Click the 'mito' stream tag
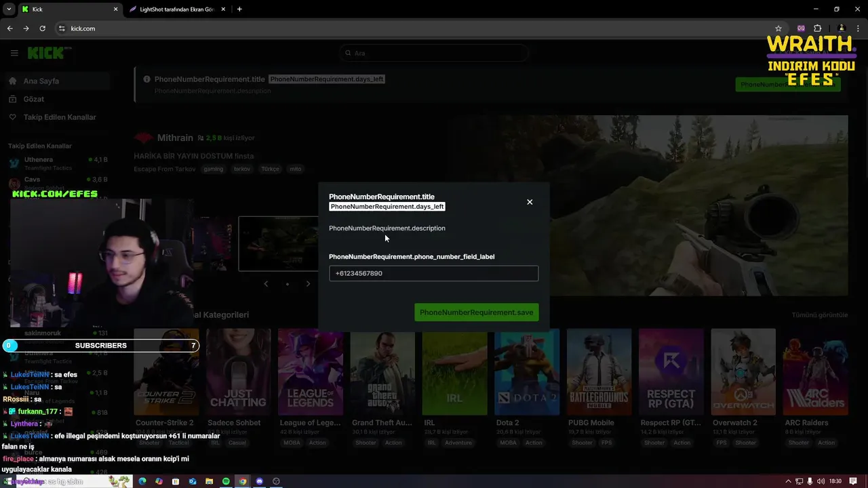The image size is (868, 488). point(296,169)
